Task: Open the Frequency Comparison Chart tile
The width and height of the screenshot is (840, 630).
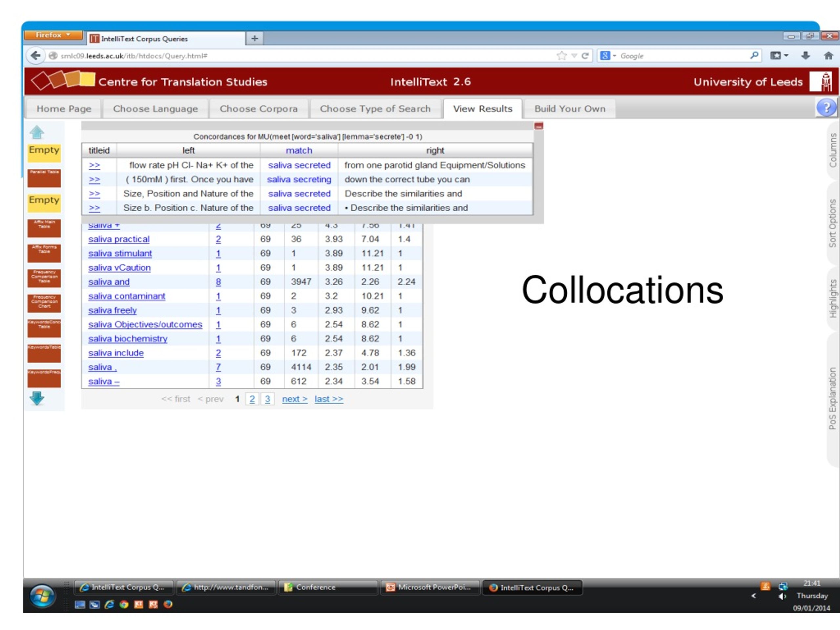Action: pyautogui.click(x=44, y=304)
